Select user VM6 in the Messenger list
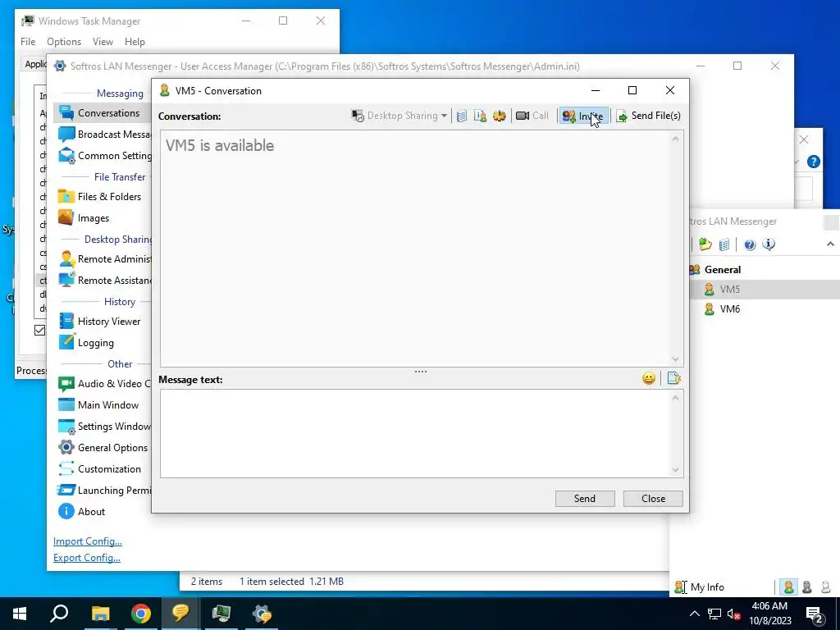The image size is (840, 630). pyautogui.click(x=765, y=309)
